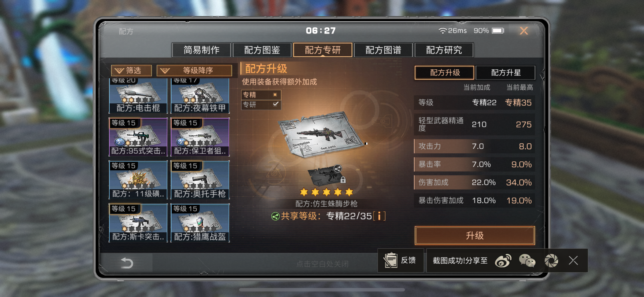This screenshot has height=297, width=644.
Task: Open the share level info icon
Action: click(379, 216)
